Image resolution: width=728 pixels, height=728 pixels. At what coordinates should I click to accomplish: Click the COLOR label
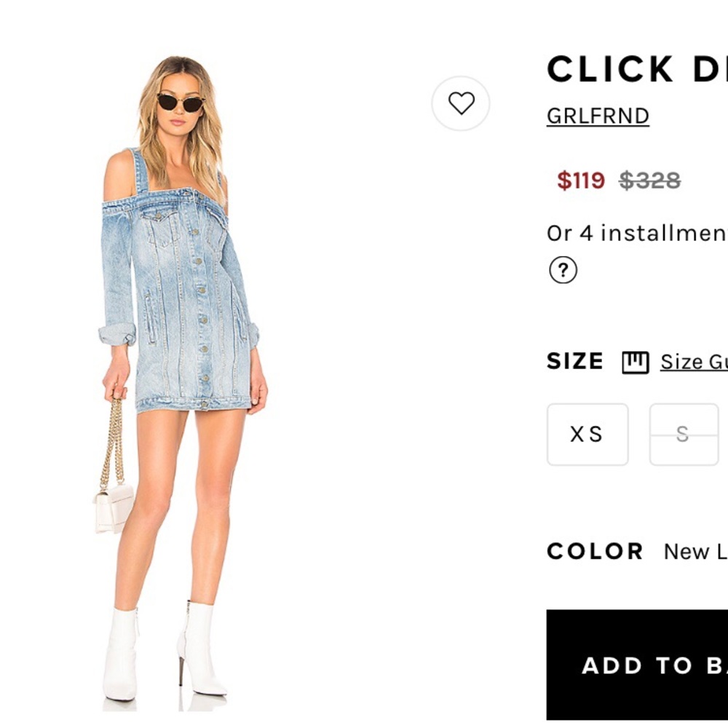[595, 551]
